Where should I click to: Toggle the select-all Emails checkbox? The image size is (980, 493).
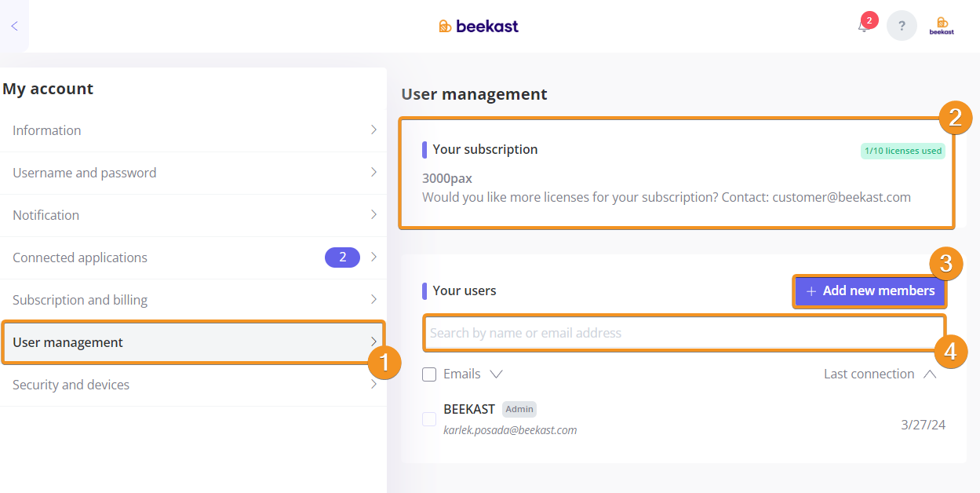pos(429,374)
